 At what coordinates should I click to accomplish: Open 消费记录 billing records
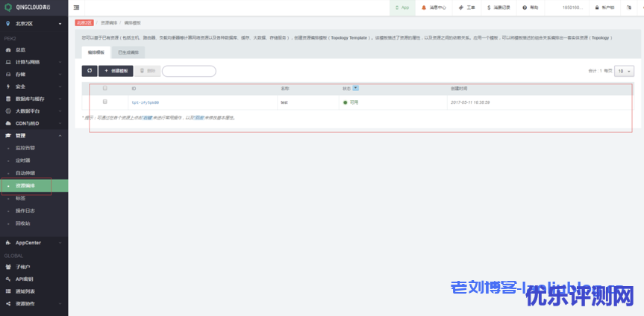pyautogui.click(x=498, y=7)
